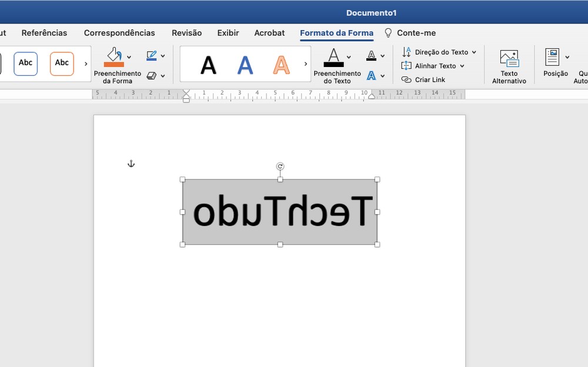Click the shape effects icon
Viewport: 588px width, 367px height.
pyautogui.click(x=152, y=75)
